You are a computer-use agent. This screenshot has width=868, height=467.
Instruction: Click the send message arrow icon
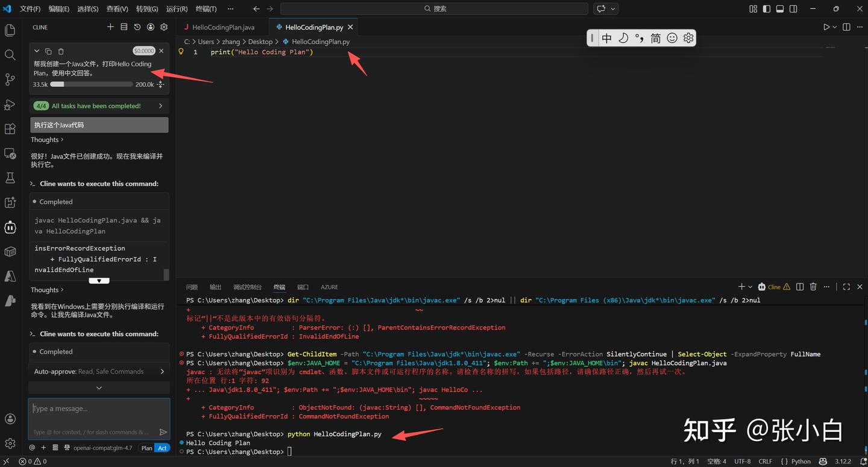pos(163,432)
